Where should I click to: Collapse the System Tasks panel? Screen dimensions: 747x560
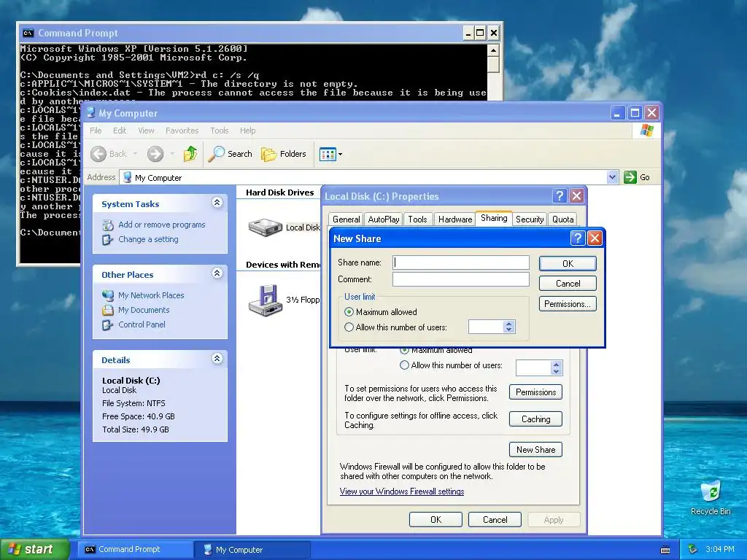(x=217, y=203)
